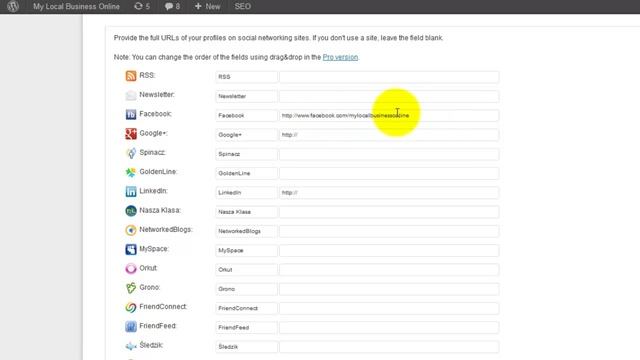Click the FriendConnect icon
The height and width of the screenshot is (360, 640).
point(131,307)
